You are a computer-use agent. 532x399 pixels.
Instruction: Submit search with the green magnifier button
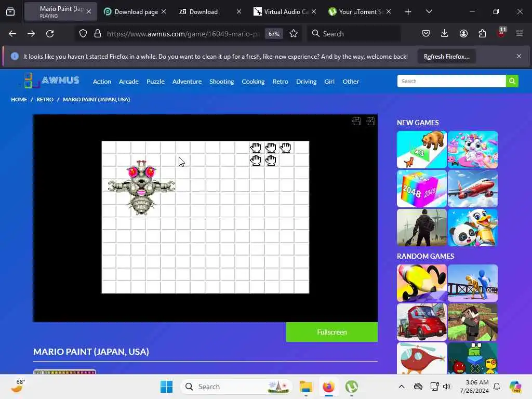(512, 81)
